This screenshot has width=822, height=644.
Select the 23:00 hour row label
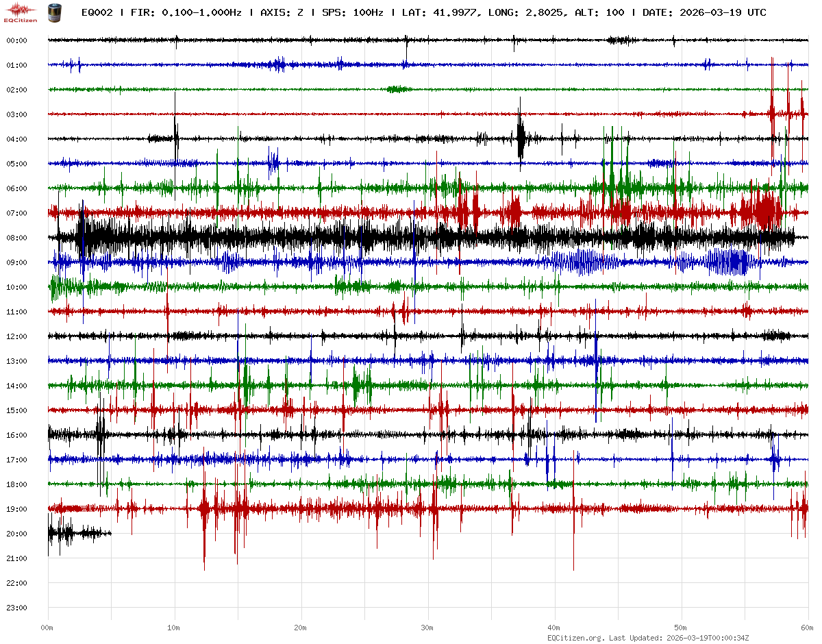pyautogui.click(x=16, y=608)
